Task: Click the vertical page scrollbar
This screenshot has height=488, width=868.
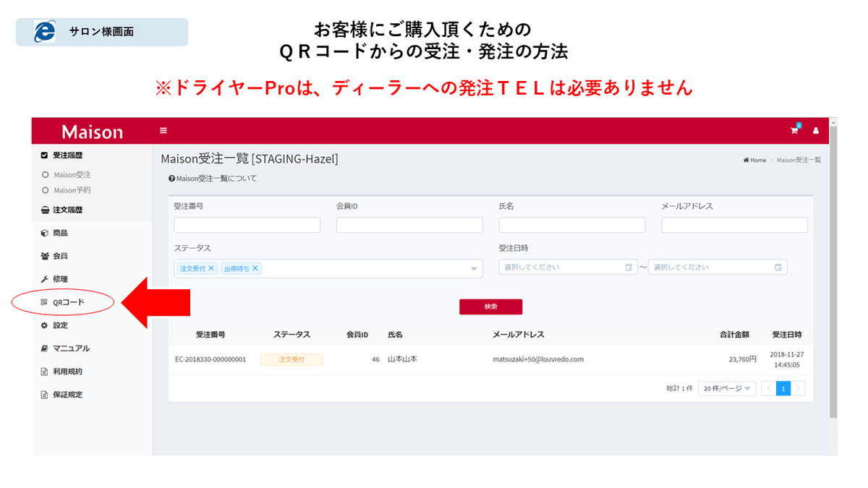Action: [x=833, y=271]
